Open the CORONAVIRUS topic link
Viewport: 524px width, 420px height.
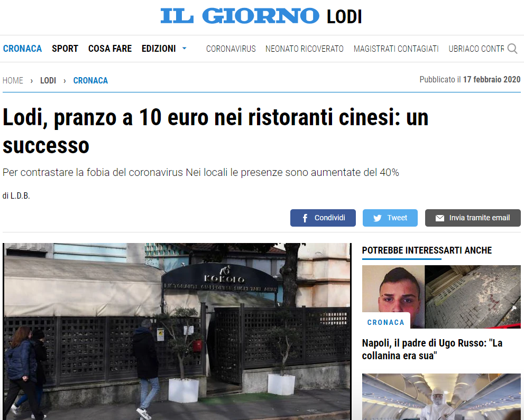tap(231, 49)
